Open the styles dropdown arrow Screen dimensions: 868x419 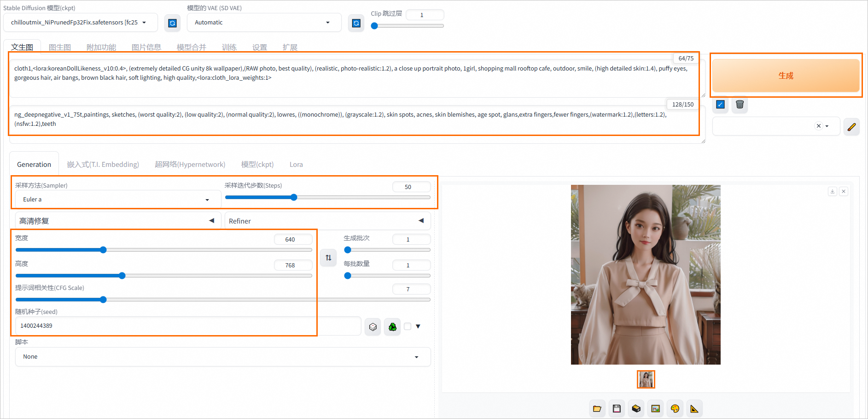tap(827, 126)
